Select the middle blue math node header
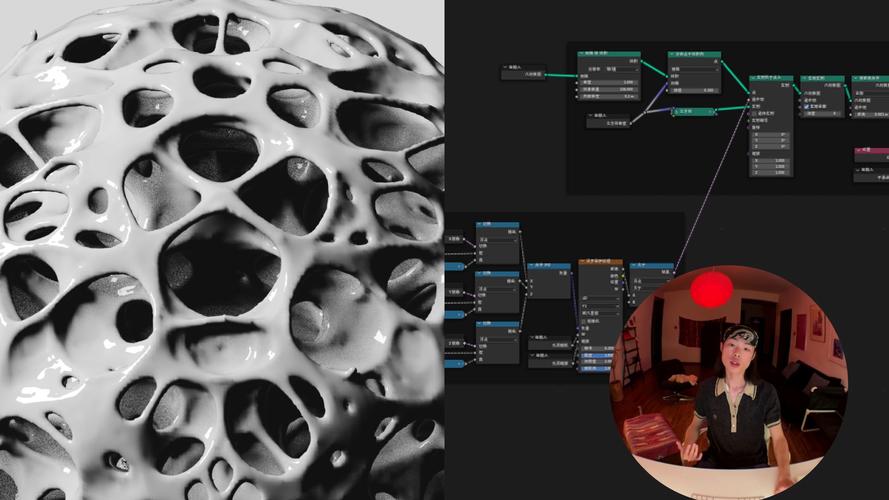Viewport: 889px width, 500px height. [498, 274]
